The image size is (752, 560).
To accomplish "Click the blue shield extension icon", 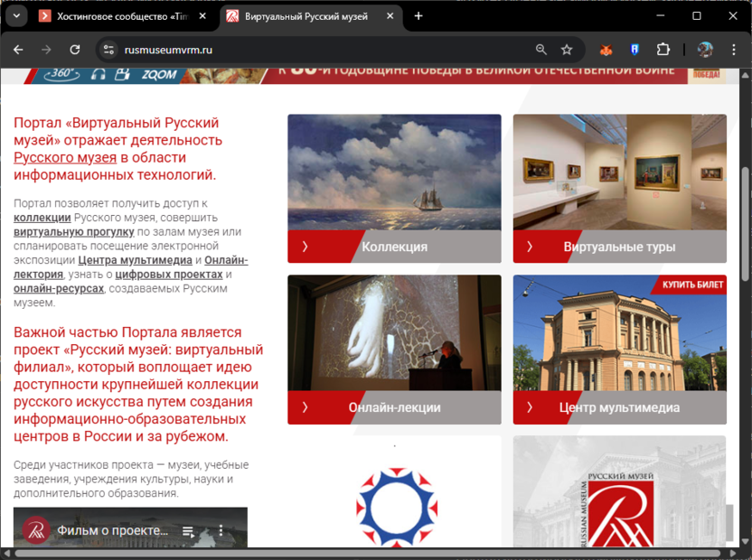I will pyautogui.click(x=634, y=50).
